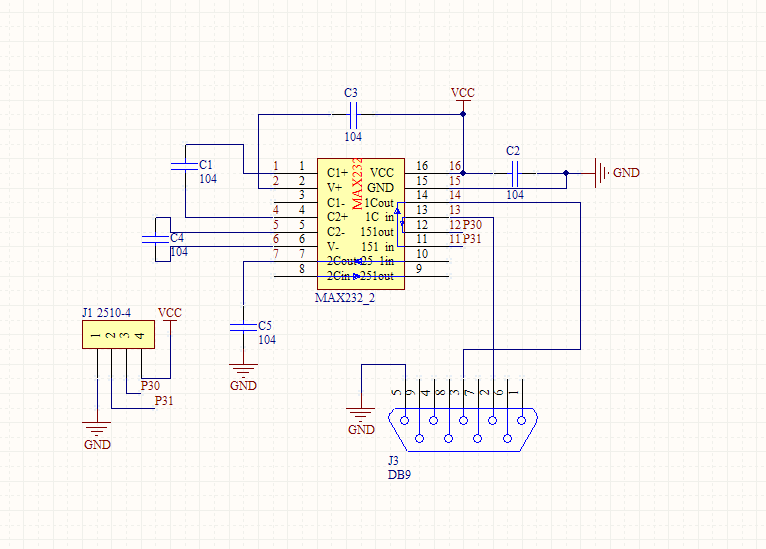Select the C4 capacitor symbol
The width and height of the screenshot is (766, 549).
tap(155, 239)
